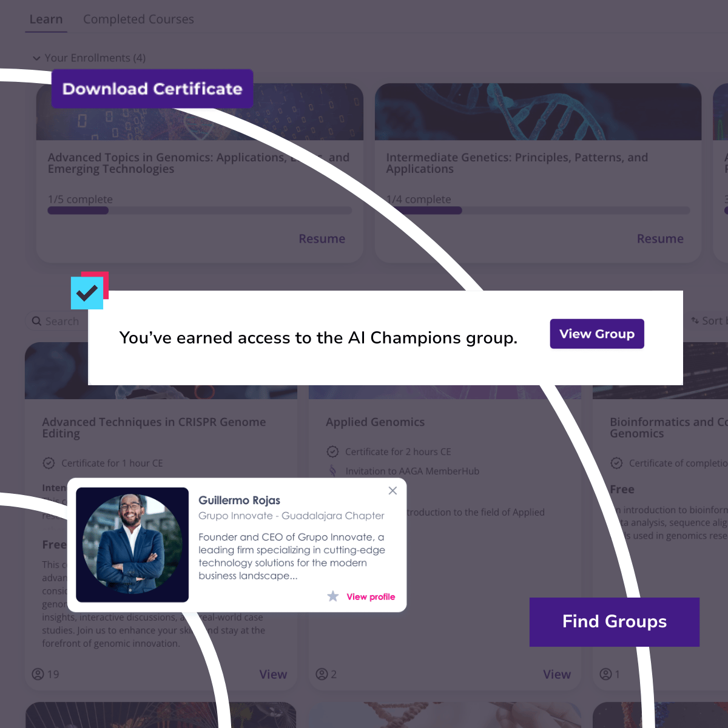This screenshot has width=728, height=728.
Task: Click the Guillermo Rojas avatar photo
Action: 132,544
